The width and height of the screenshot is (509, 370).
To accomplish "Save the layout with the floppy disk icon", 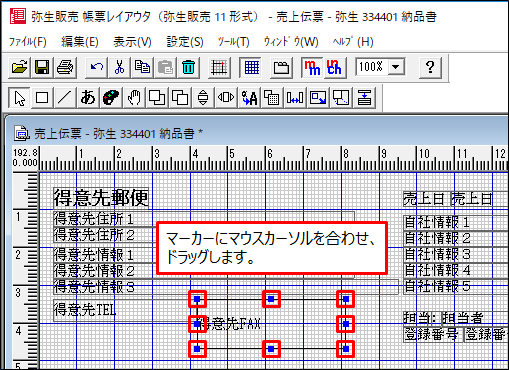I will [x=42, y=68].
